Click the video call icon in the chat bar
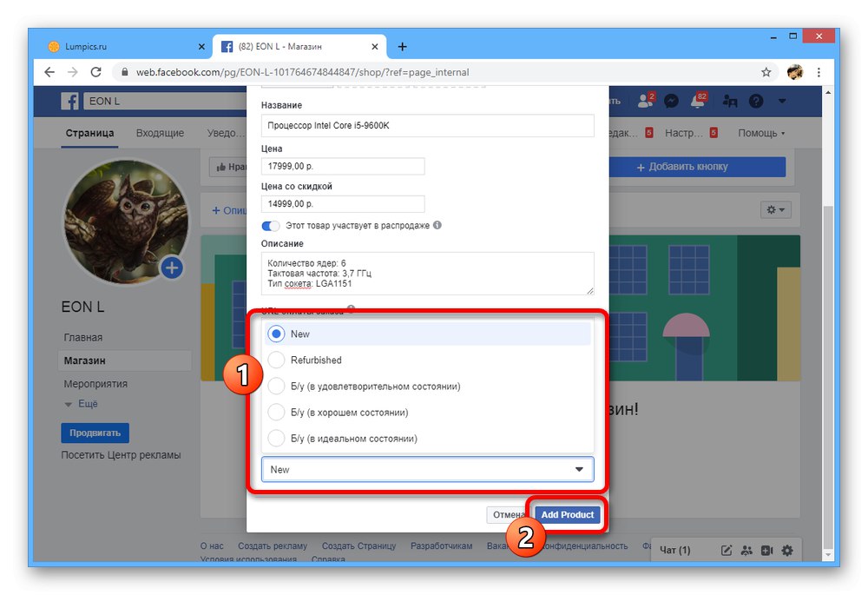This screenshot has height=595, width=868. [x=766, y=550]
